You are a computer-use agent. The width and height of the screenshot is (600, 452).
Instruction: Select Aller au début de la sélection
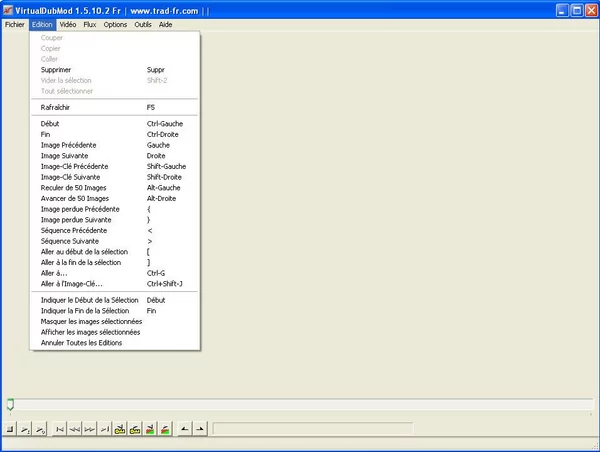coord(115,252)
